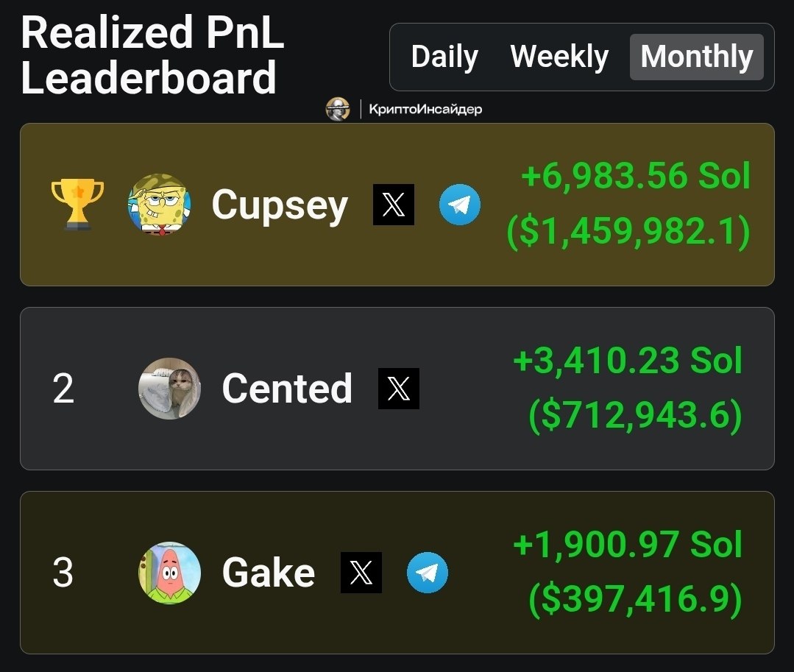This screenshot has width=794, height=672.
Task: Open Cupsey's X profile icon
Action: pyautogui.click(x=394, y=205)
